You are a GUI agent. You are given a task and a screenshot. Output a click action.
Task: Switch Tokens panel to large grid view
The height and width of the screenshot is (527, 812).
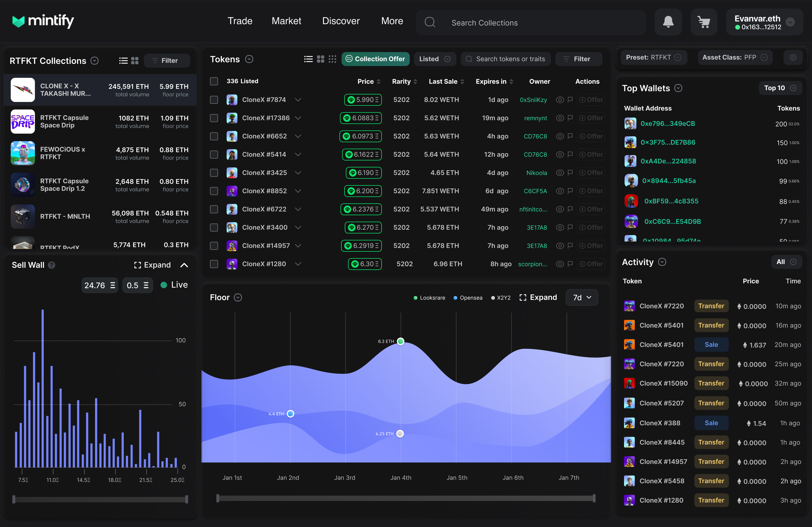coord(320,59)
